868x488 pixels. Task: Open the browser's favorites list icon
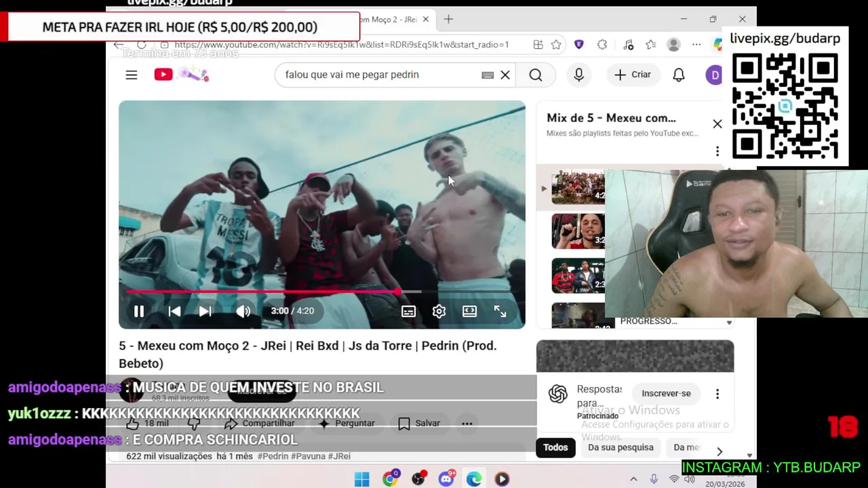[651, 45]
